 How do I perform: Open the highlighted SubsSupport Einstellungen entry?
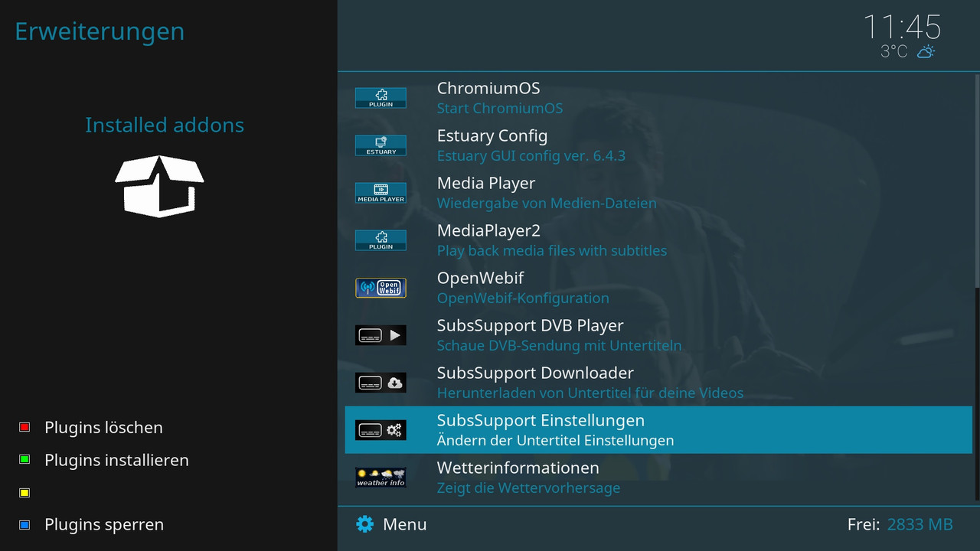[x=658, y=430]
